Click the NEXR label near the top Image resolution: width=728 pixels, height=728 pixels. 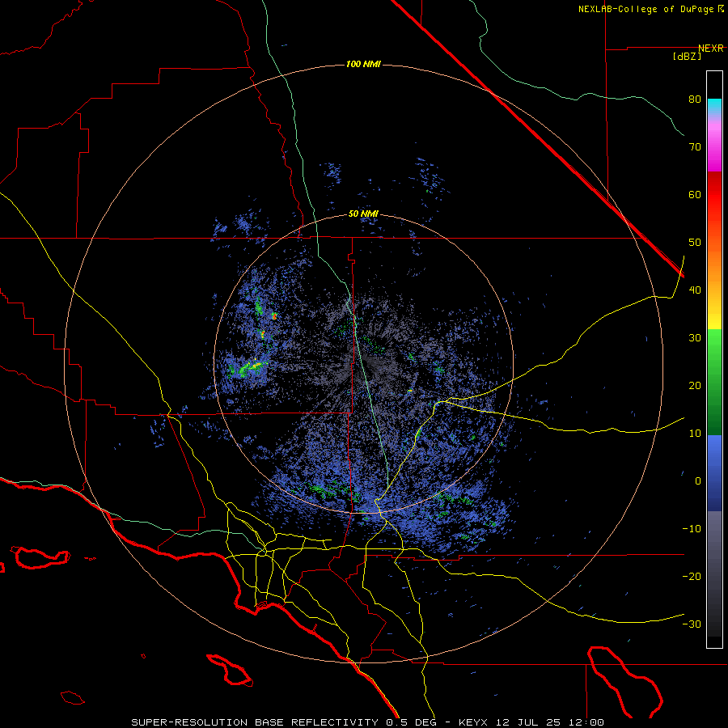tap(711, 49)
